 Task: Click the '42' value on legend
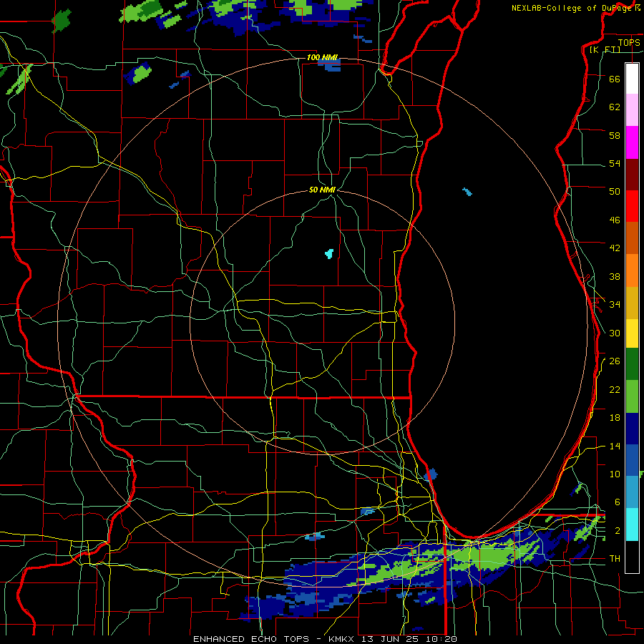[x=615, y=248]
